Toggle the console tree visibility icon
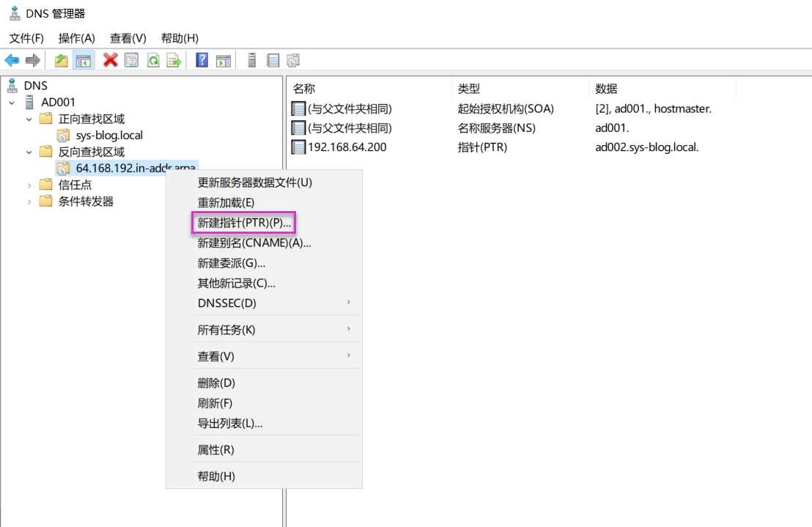812x527 pixels. (84, 59)
